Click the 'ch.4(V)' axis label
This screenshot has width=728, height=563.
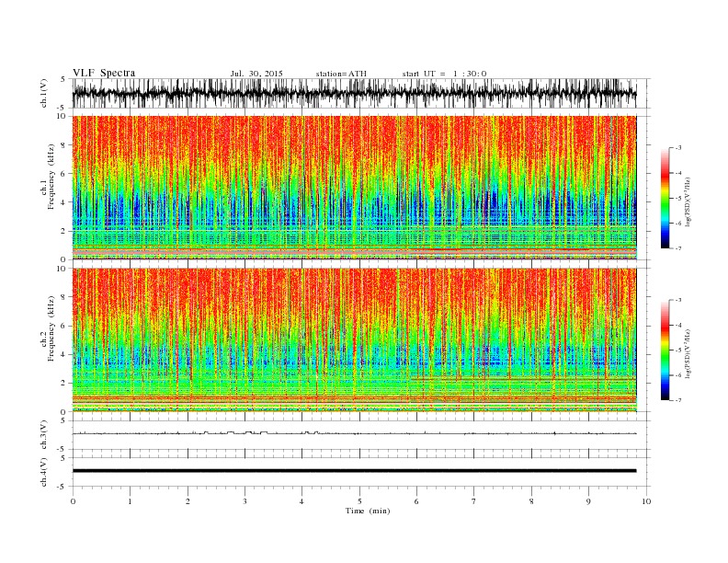coord(44,474)
